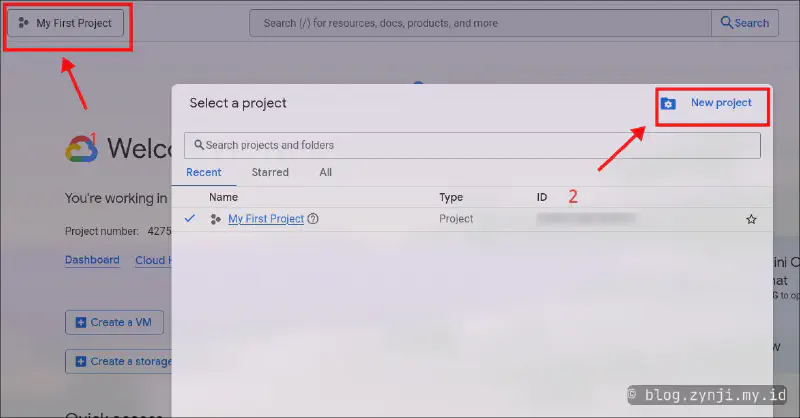Click the plus icon on Create a VM
800x418 pixels.
(x=81, y=323)
